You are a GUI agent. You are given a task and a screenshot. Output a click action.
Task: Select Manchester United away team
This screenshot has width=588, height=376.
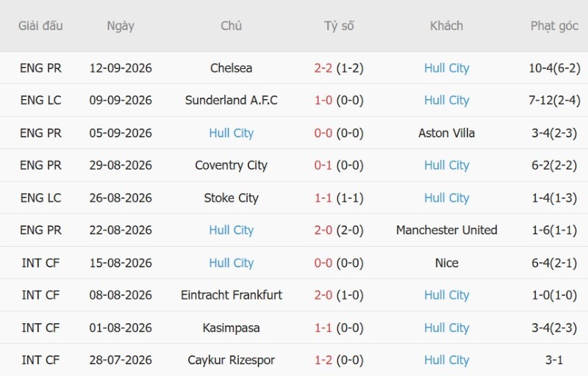point(447,230)
